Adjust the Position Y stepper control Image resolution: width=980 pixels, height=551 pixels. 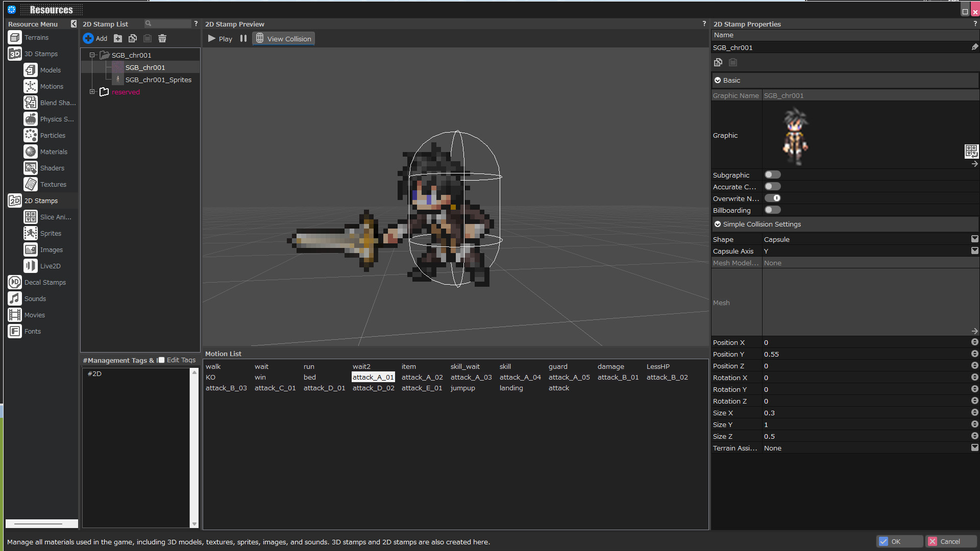[974, 354]
